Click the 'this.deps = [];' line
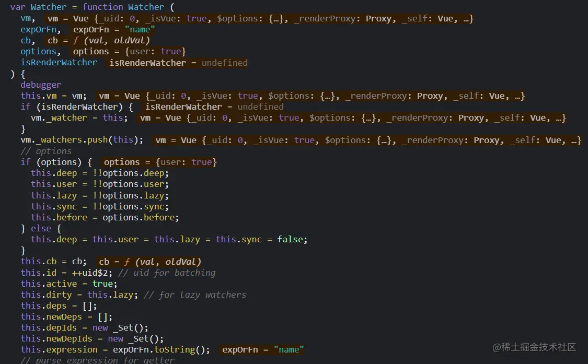 (59, 306)
